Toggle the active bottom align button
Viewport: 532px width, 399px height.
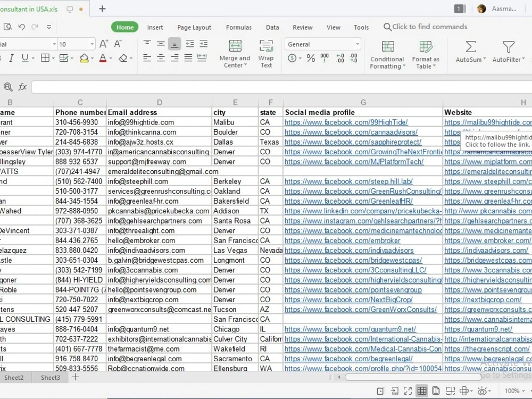point(174,44)
